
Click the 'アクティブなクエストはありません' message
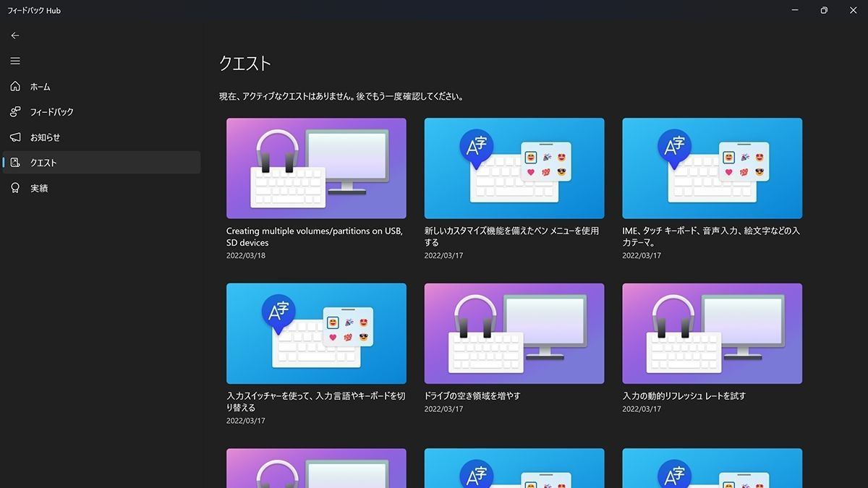pyautogui.click(x=341, y=97)
